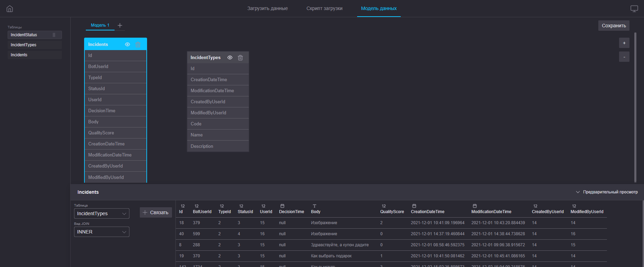Select IncidentTypes in the tables list
Image resolution: width=644 pixels, height=267 pixels.
[35, 45]
